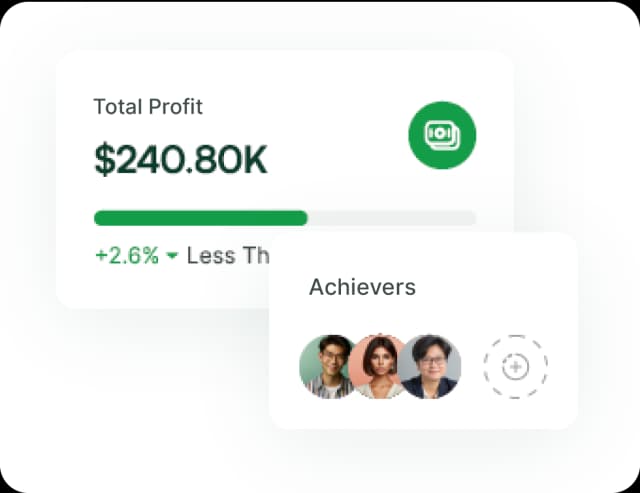Click the truncated "Less Th" text
The height and width of the screenshot is (493, 640).
(227, 256)
